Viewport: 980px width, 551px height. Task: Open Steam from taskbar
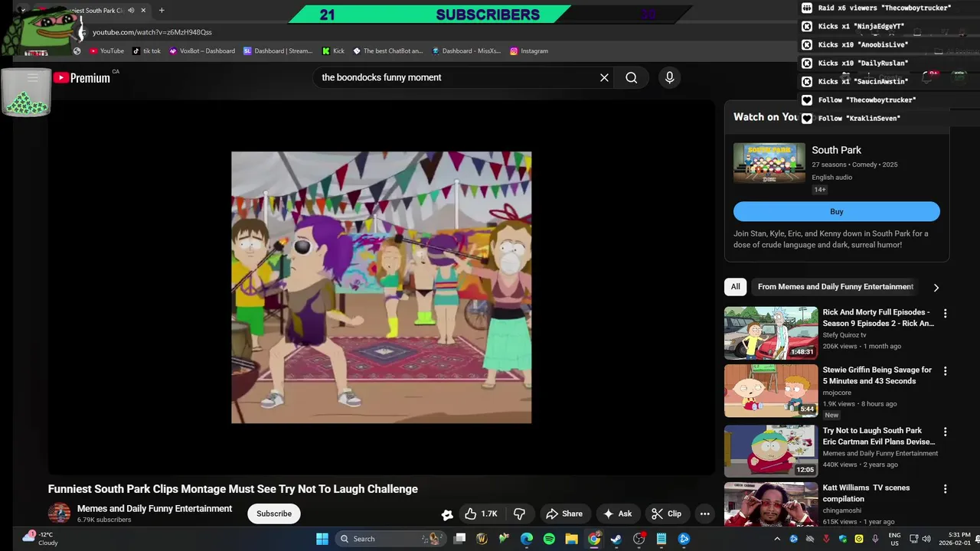click(616, 539)
